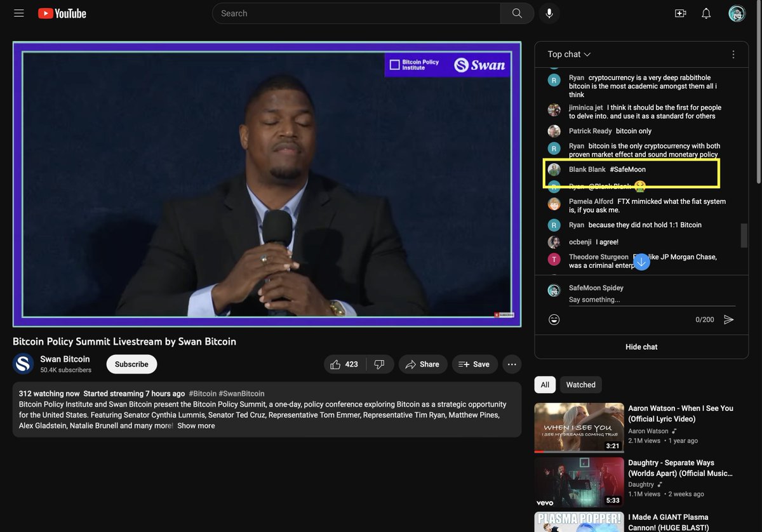
Task: Click the video title text
Action: point(124,342)
